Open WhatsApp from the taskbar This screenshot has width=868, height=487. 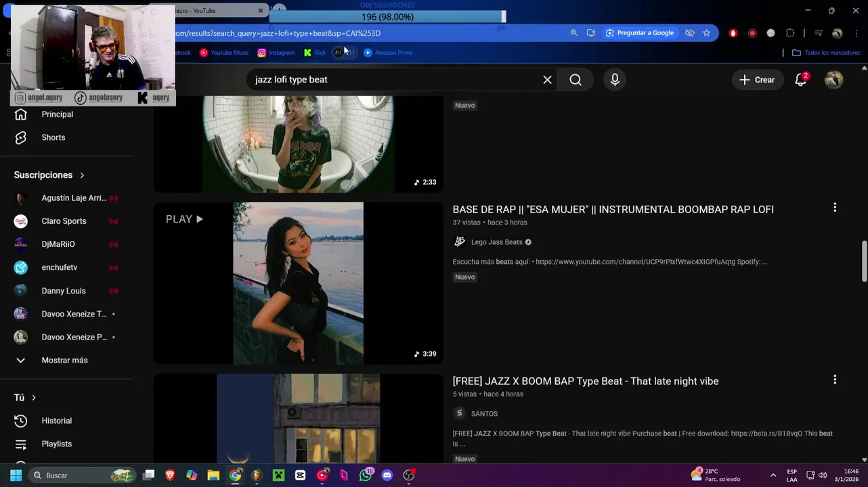point(366,476)
